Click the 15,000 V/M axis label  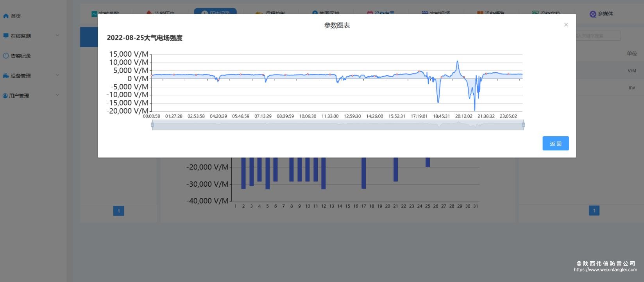click(x=129, y=54)
